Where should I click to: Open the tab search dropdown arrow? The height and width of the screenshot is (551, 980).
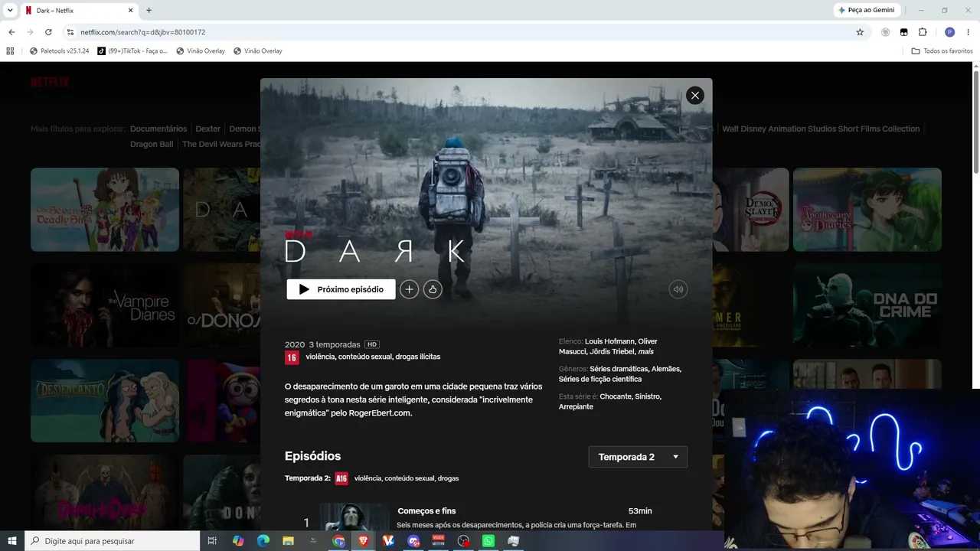pos(10,10)
